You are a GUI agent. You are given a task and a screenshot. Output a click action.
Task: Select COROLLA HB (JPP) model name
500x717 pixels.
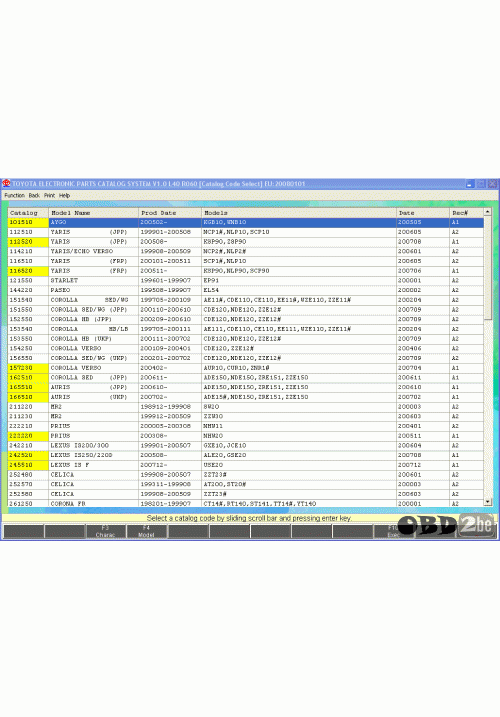click(93, 319)
